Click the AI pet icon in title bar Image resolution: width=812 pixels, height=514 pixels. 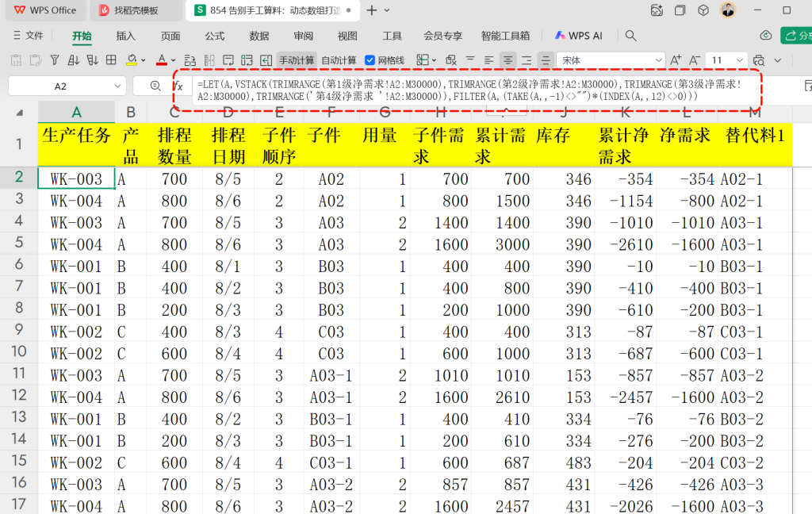[657, 10]
